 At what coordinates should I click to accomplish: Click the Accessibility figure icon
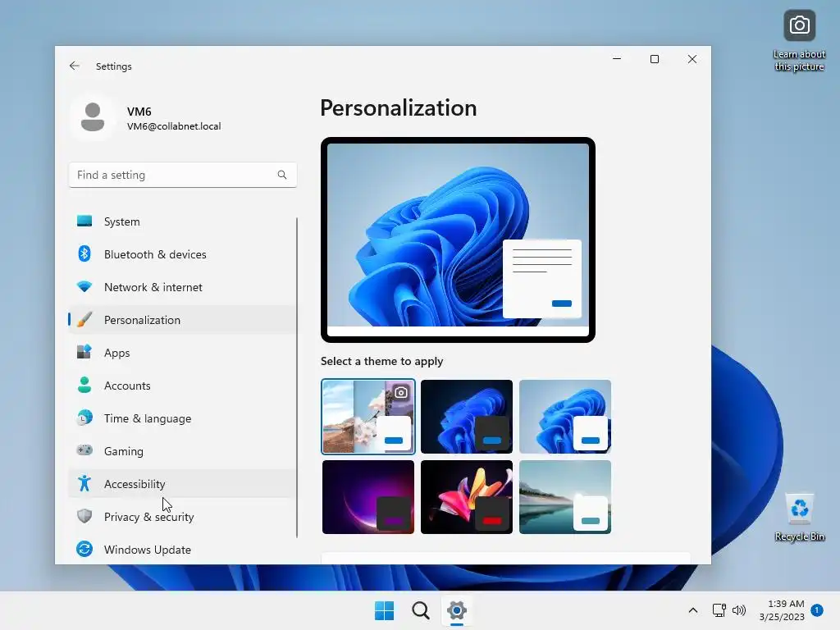click(x=84, y=483)
